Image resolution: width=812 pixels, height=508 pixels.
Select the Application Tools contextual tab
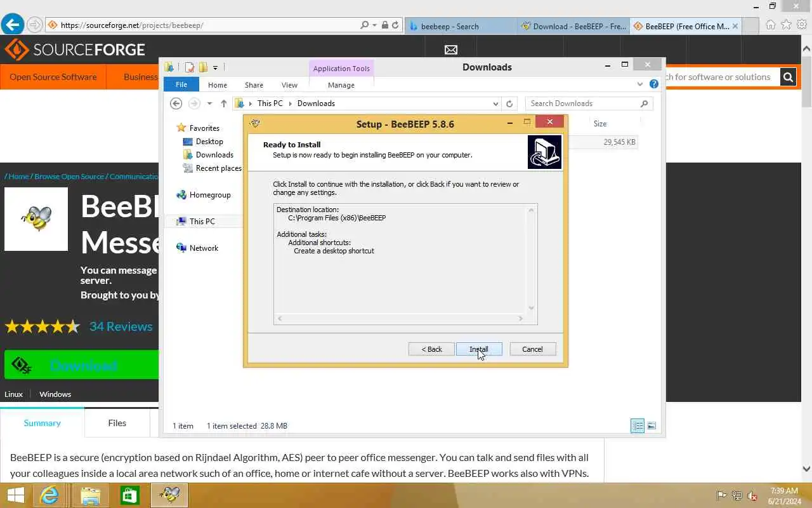point(341,69)
